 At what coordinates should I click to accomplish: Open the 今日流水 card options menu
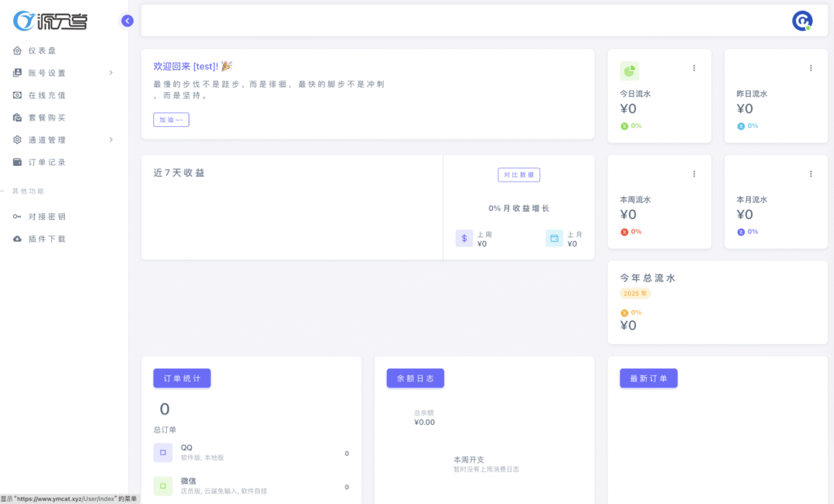694,68
